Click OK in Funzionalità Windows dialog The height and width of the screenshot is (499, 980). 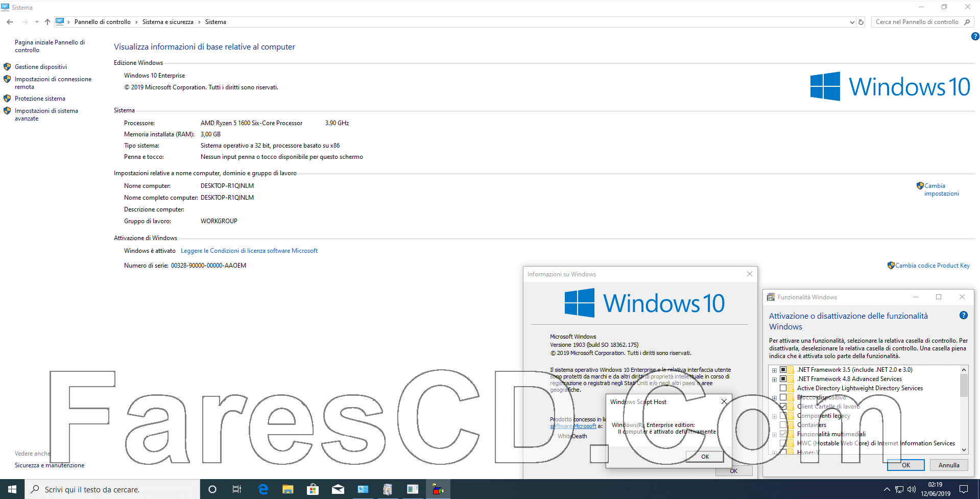point(906,465)
